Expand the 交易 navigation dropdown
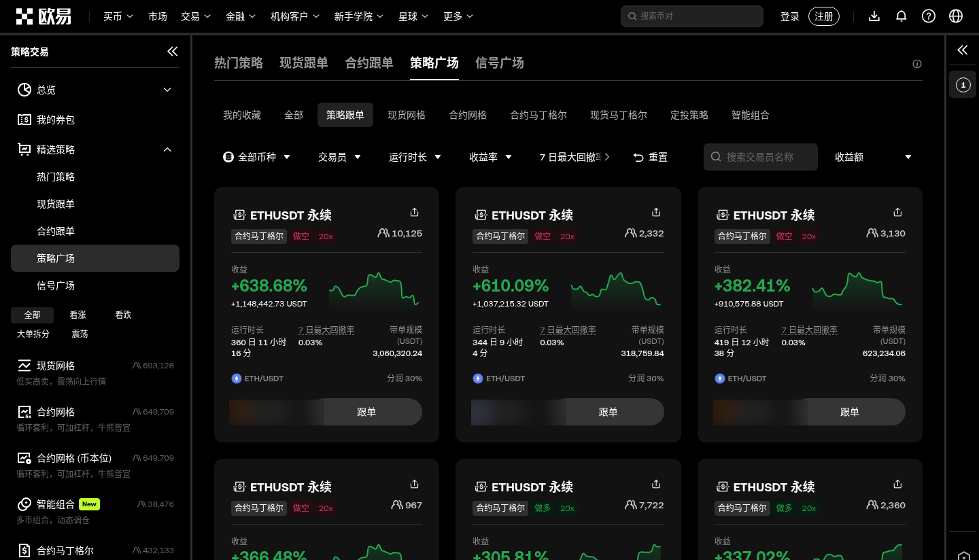This screenshot has height=560, width=979. click(x=196, y=16)
